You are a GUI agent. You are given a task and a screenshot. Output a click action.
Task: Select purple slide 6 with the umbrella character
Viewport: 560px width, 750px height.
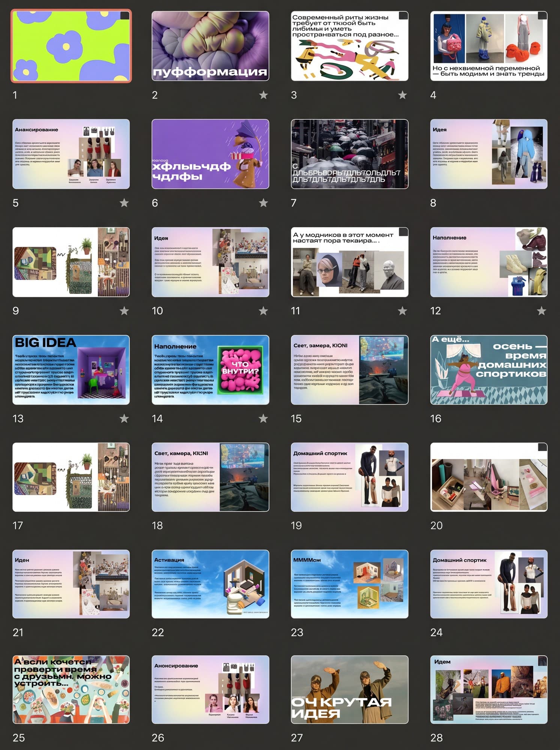210,154
